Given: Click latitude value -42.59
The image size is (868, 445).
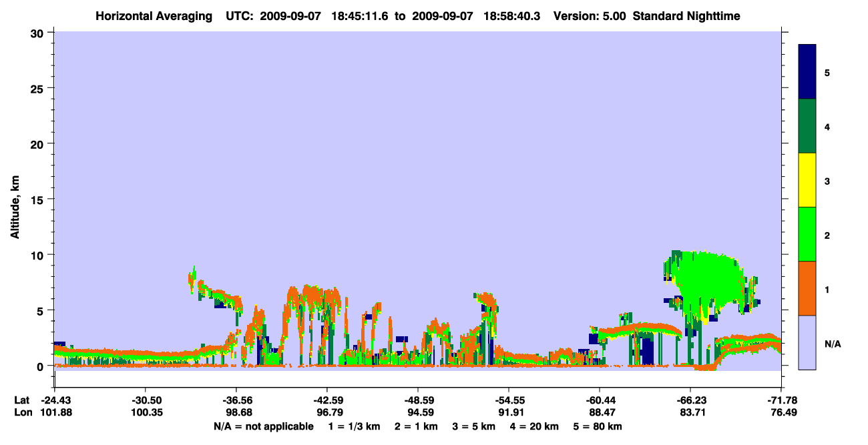Looking at the screenshot, I should pos(327,400).
